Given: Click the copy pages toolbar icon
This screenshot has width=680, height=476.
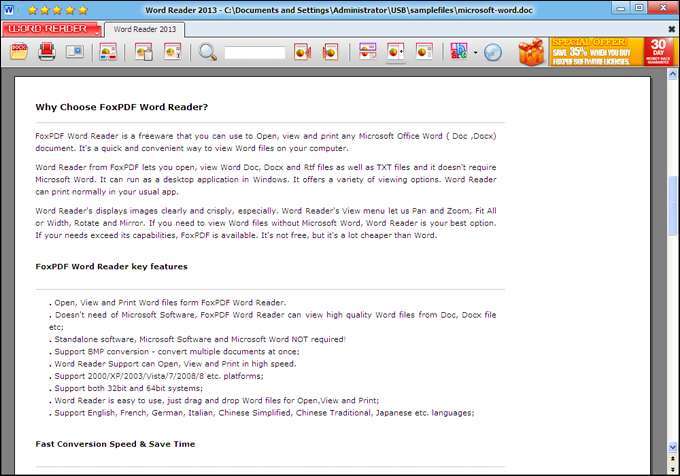Looking at the screenshot, I should tap(144, 52).
